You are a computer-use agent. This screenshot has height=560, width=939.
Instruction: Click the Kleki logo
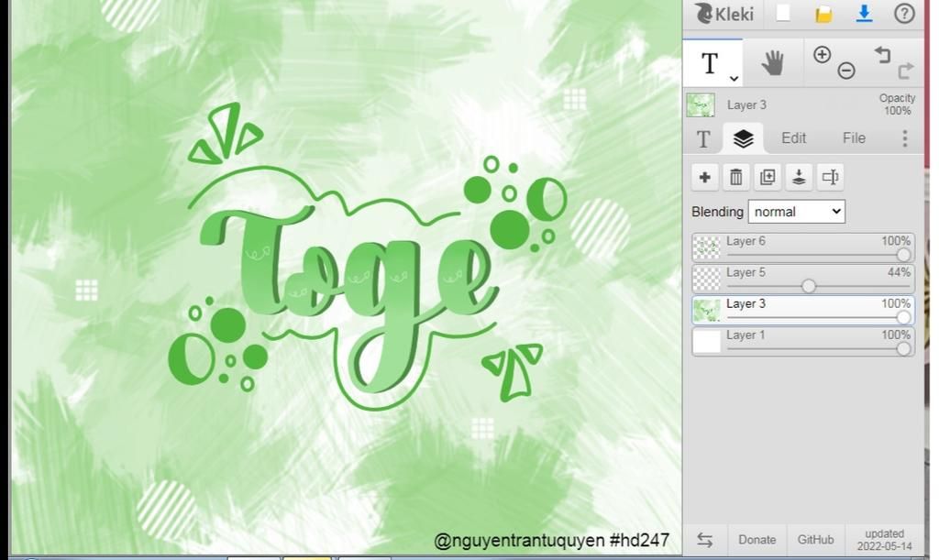pyautogui.click(x=724, y=13)
